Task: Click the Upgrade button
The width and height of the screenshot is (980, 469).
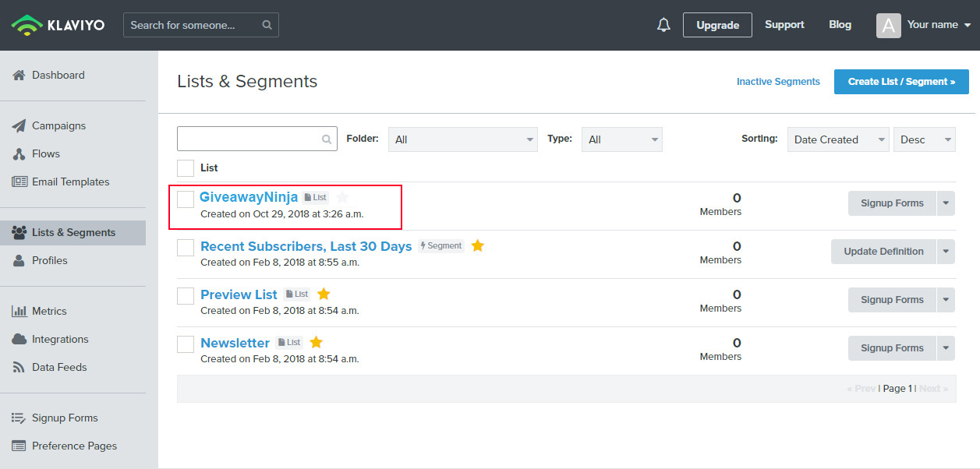Action: click(717, 25)
